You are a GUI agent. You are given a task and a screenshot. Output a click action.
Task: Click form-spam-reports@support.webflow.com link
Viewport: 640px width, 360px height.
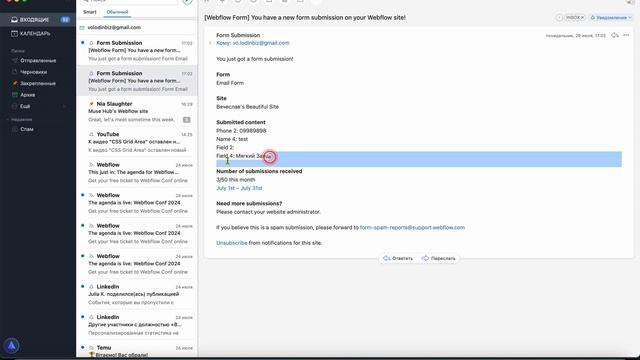pyautogui.click(x=412, y=227)
